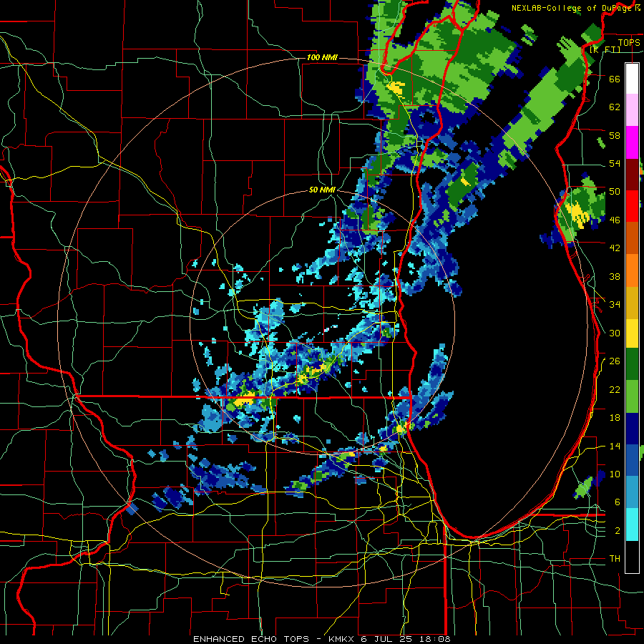Click the 46 value on legend scale
Image resolution: width=644 pixels, height=644 pixels.
(x=615, y=220)
